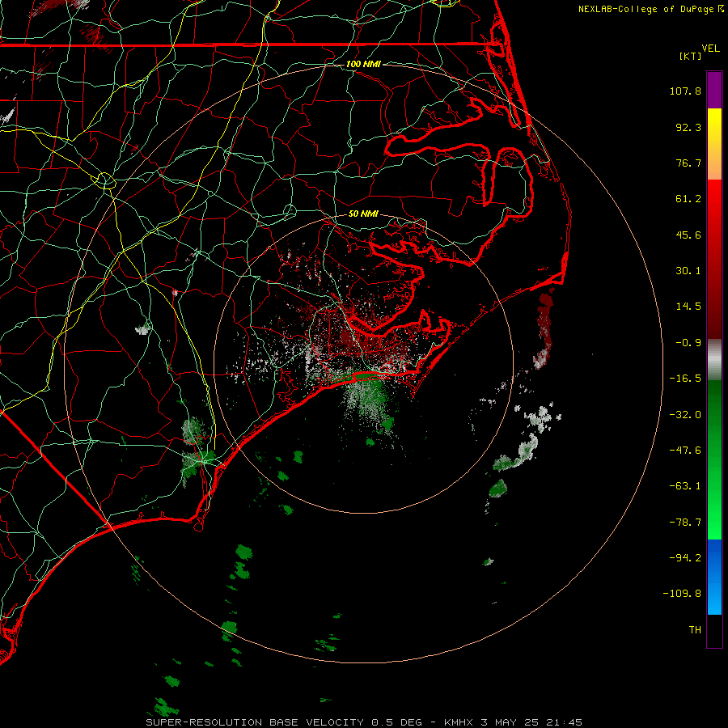Click the -78.7 scale value
This screenshot has width=728, height=728.
tap(685, 523)
